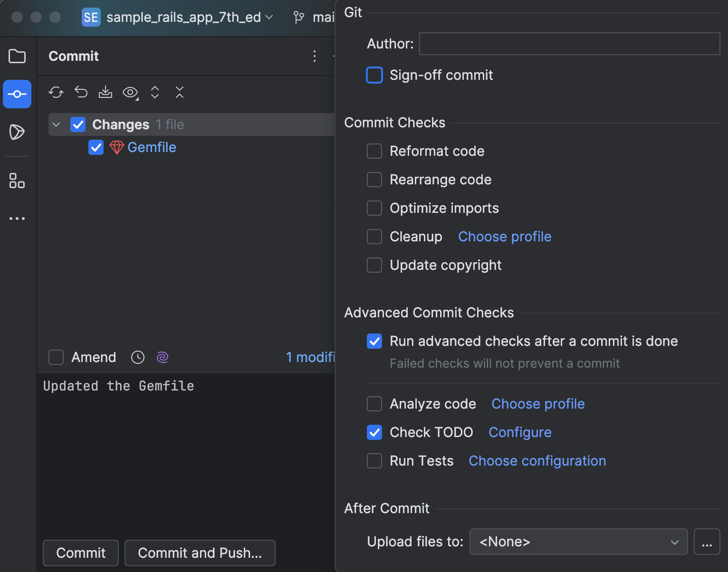Open the Project tool window
This screenshot has width=728, height=572.
click(x=17, y=56)
